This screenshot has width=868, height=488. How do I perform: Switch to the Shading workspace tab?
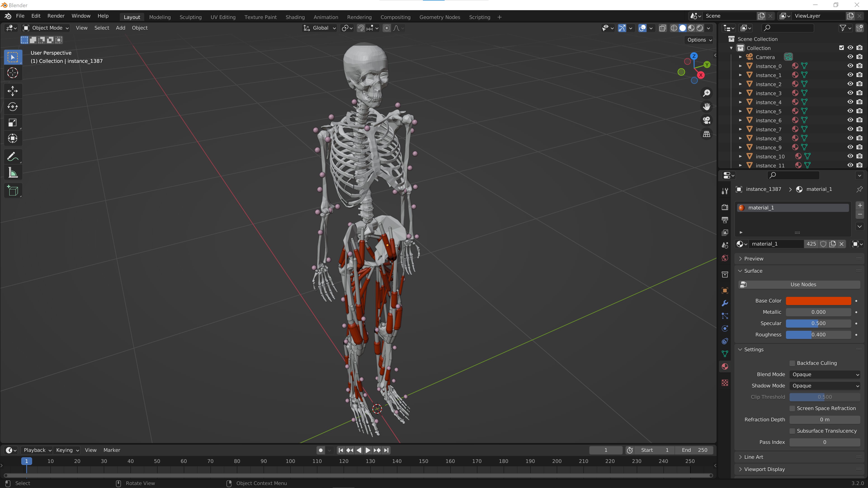[x=295, y=17]
